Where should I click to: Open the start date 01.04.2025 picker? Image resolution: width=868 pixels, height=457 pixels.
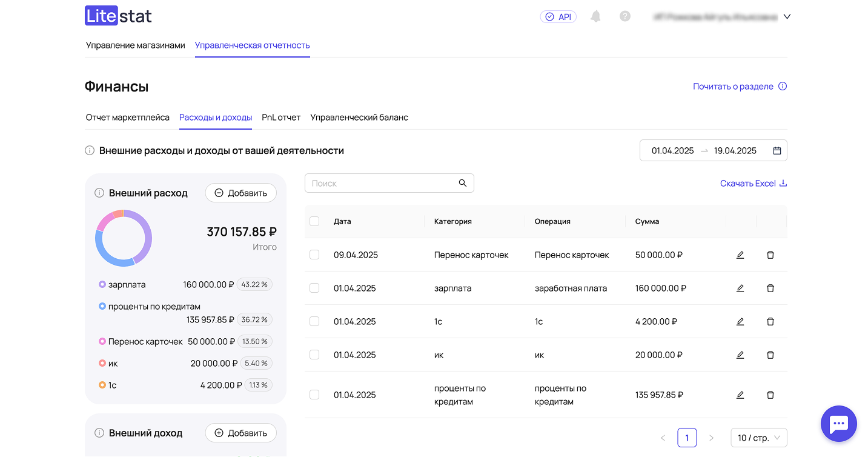[672, 151]
